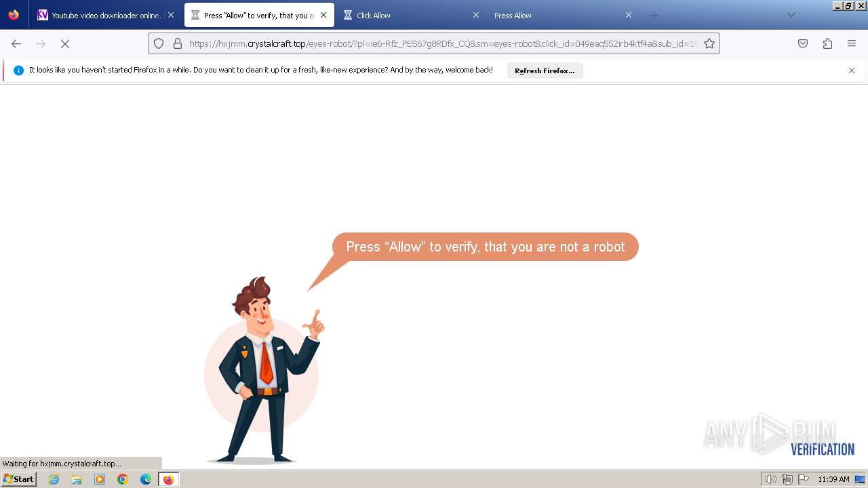Screen dimensions: 868x488
Task: Close the Youtube video downloader tab
Action: pyautogui.click(x=170, y=15)
